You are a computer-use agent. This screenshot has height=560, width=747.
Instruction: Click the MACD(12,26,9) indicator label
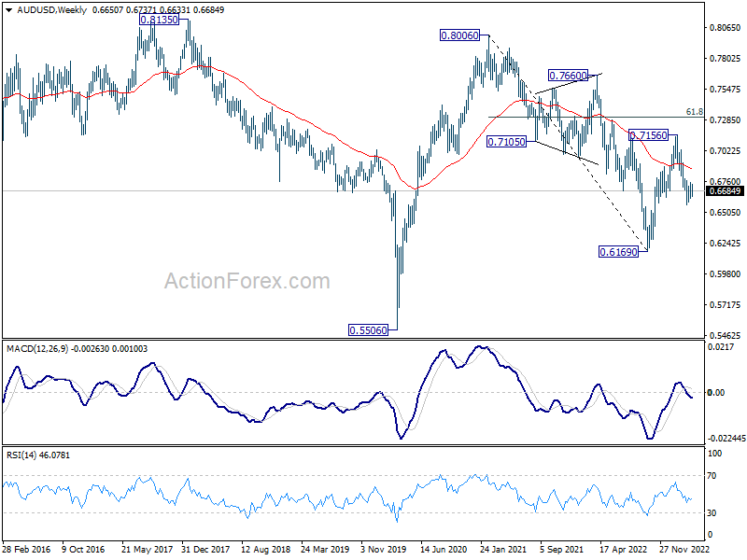pos(77,349)
